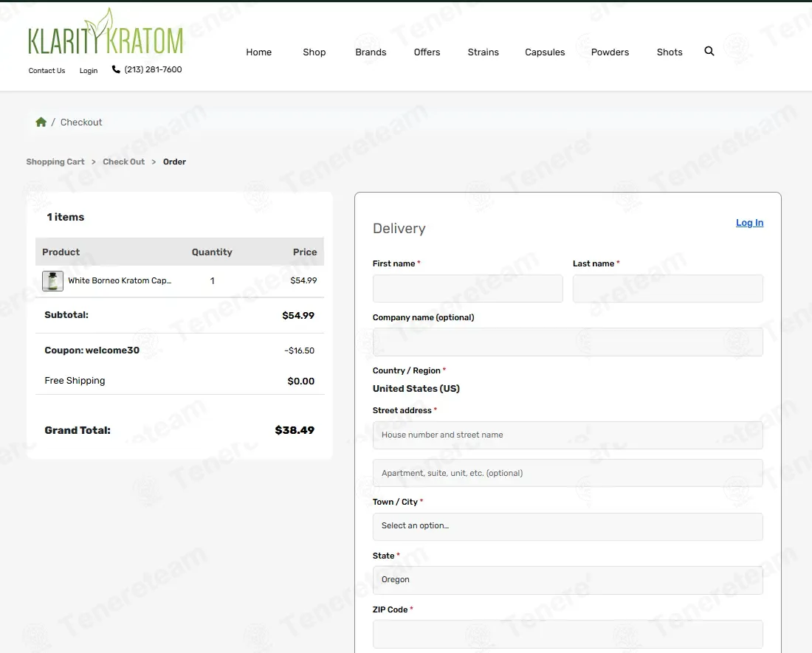Click the $0.00 shipping amount
Screen dimensions: 812x653
tap(301, 381)
